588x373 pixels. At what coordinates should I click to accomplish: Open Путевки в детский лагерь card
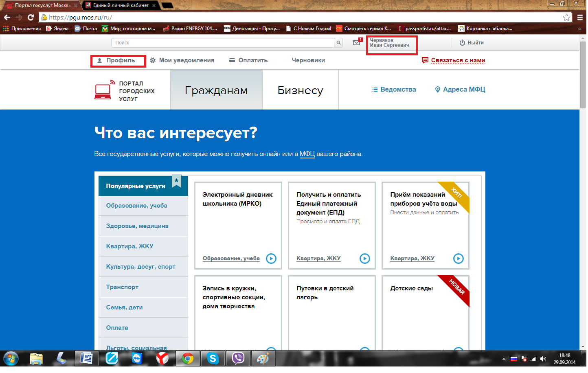(332, 313)
